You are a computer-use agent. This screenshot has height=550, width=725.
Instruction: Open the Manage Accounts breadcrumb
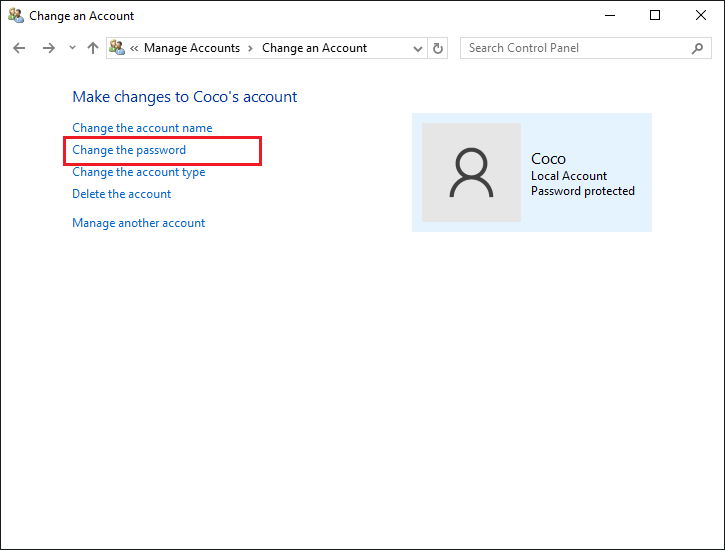192,48
